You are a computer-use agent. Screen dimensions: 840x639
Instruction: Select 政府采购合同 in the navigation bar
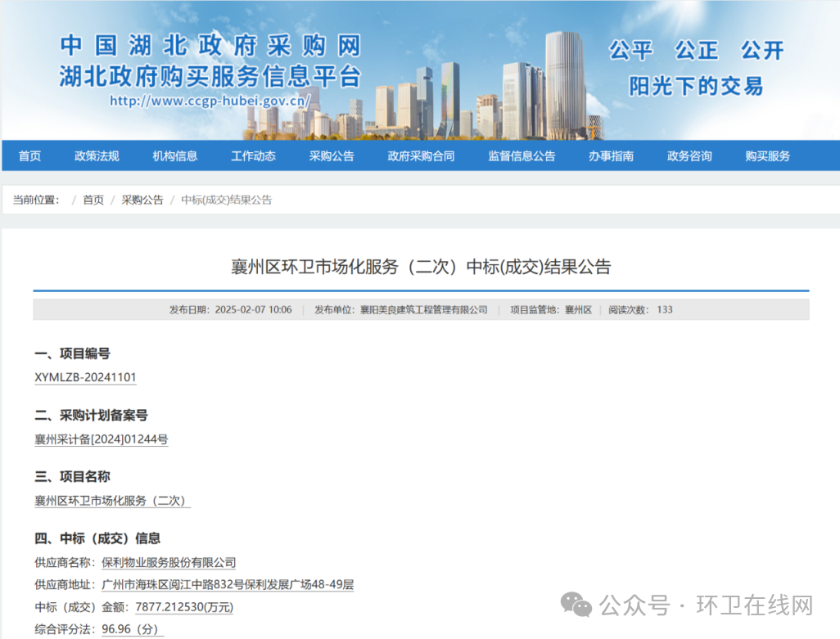pos(421,155)
